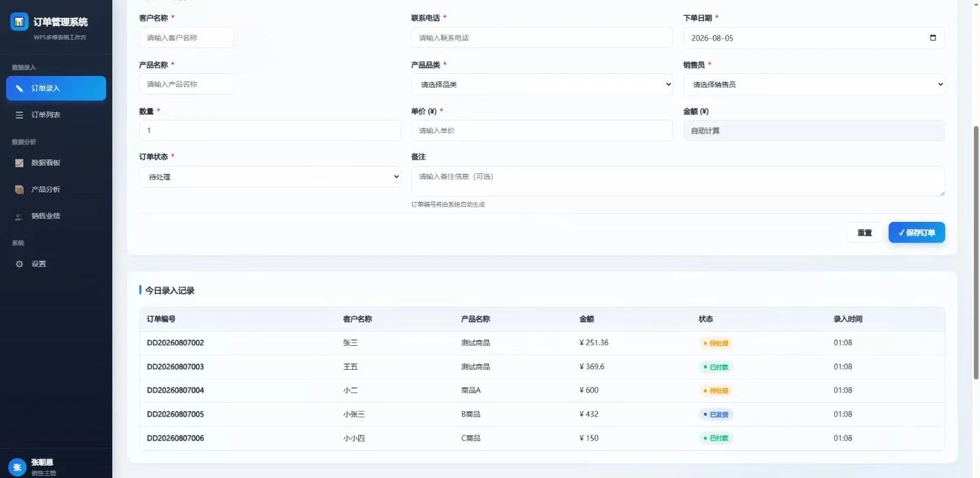Click amount ¥ 369.6

point(592,367)
